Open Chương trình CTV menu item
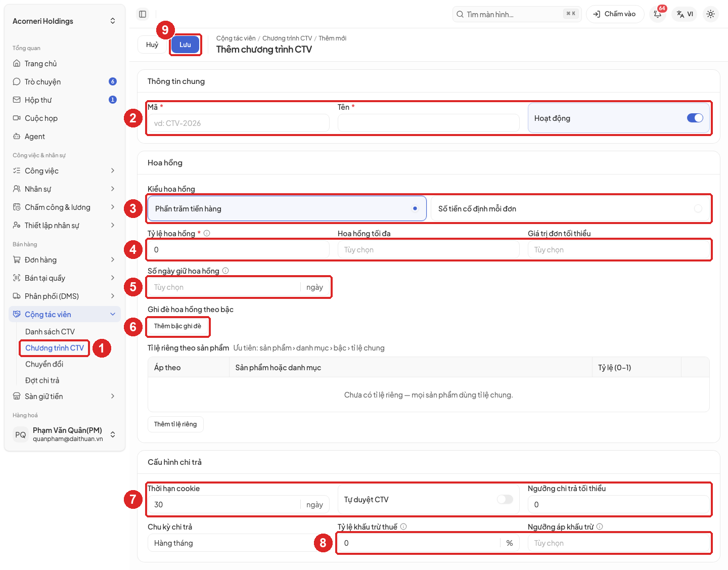The image size is (728, 570). tap(55, 348)
